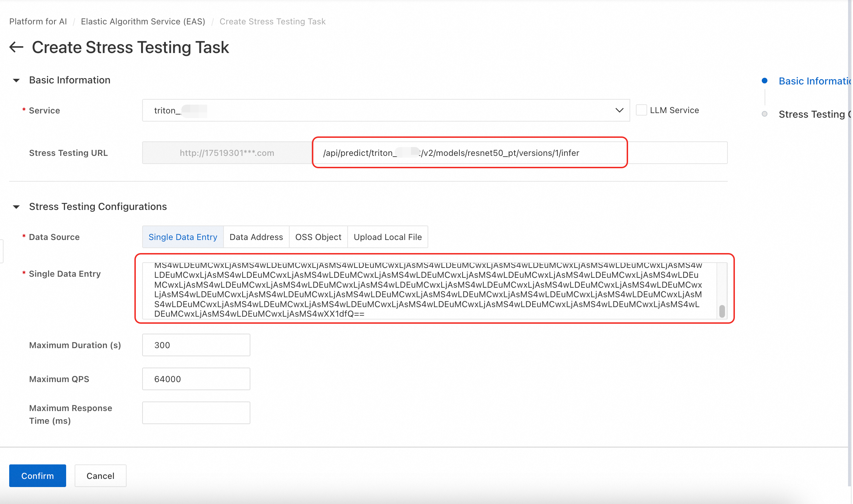
Task: Switch to Data Address source
Action: [256, 237]
